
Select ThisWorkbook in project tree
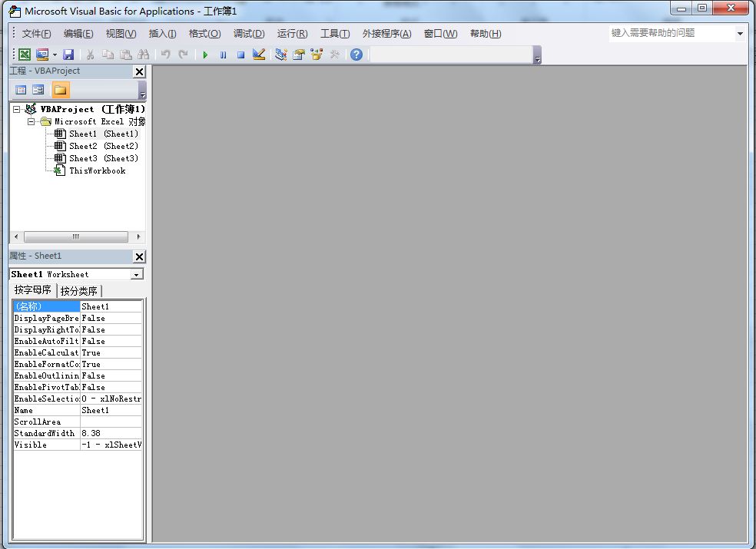pos(98,170)
